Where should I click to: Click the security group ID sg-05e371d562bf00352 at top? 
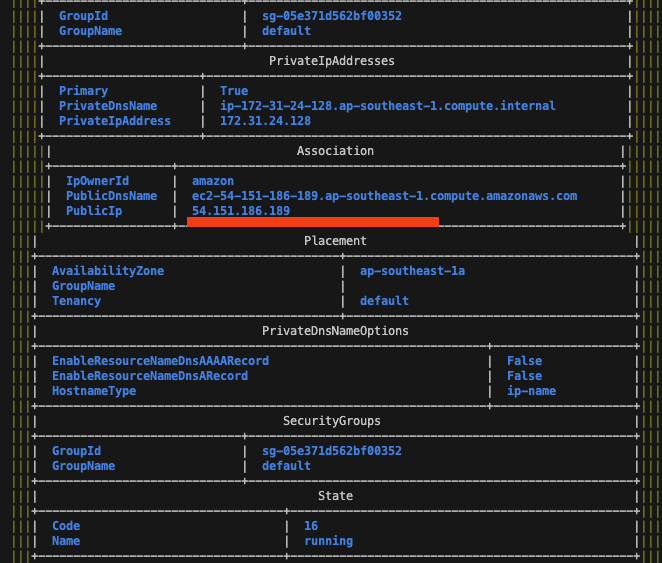pos(332,16)
